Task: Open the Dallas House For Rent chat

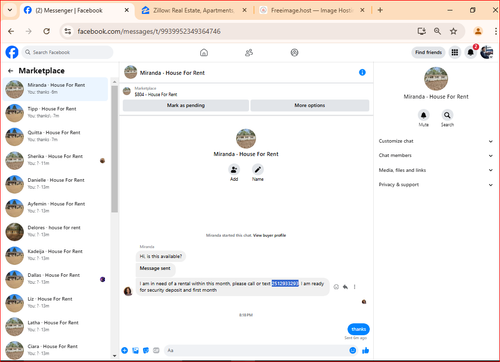Action: tap(55, 279)
